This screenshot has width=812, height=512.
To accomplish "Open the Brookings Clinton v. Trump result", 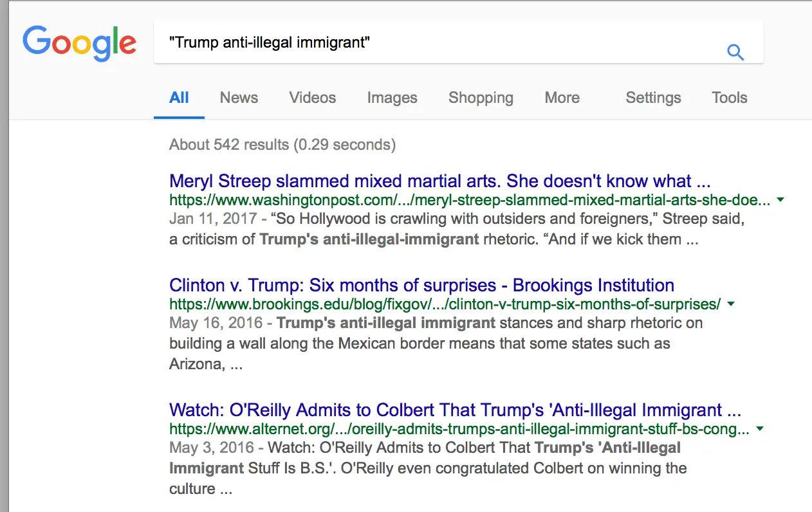I will [x=421, y=285].
